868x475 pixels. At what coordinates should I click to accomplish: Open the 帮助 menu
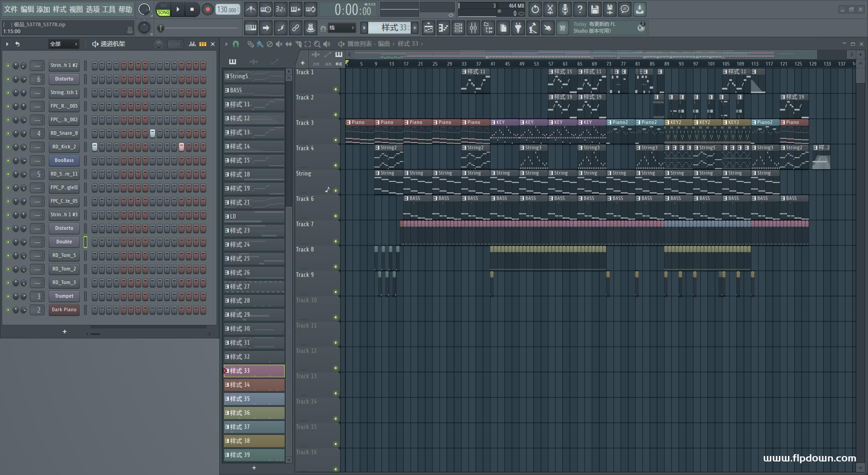pyautogui.click(x=125, y=9)
